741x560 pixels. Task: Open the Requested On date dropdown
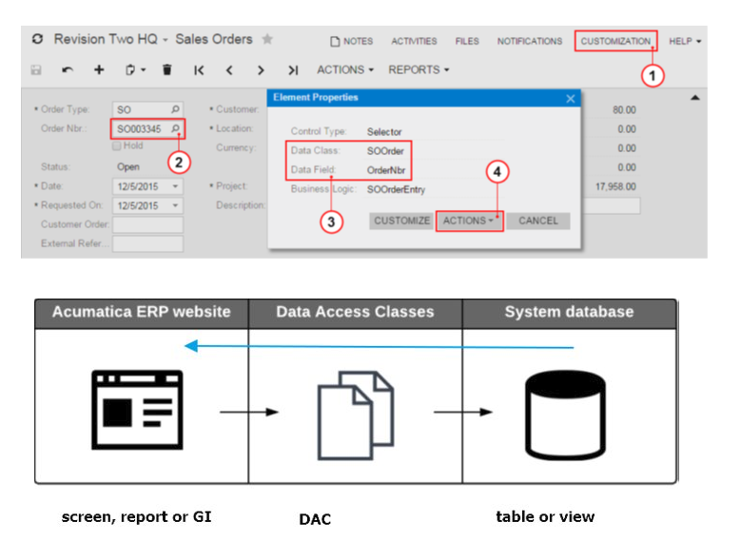tap(175, 206)
